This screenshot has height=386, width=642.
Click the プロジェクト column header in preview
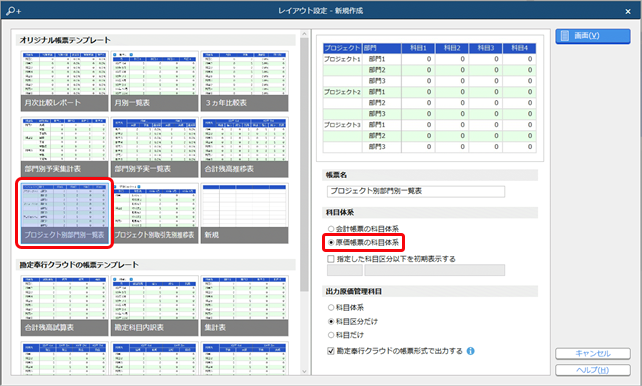(342, 48)
